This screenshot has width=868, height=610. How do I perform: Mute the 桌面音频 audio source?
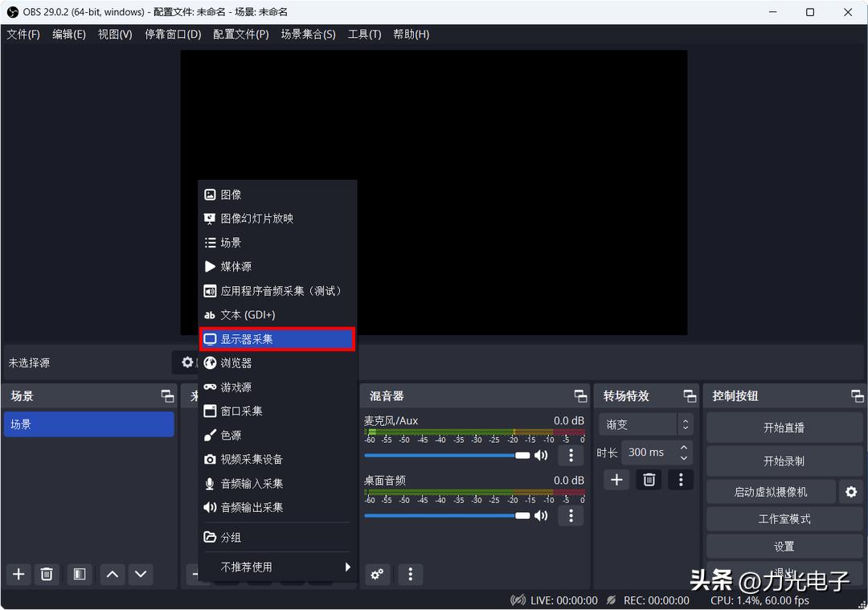click(542, 515)
